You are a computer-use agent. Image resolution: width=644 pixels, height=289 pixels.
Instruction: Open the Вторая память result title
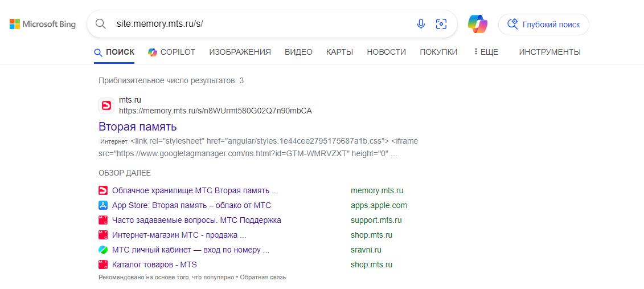(x=138, y=127)
